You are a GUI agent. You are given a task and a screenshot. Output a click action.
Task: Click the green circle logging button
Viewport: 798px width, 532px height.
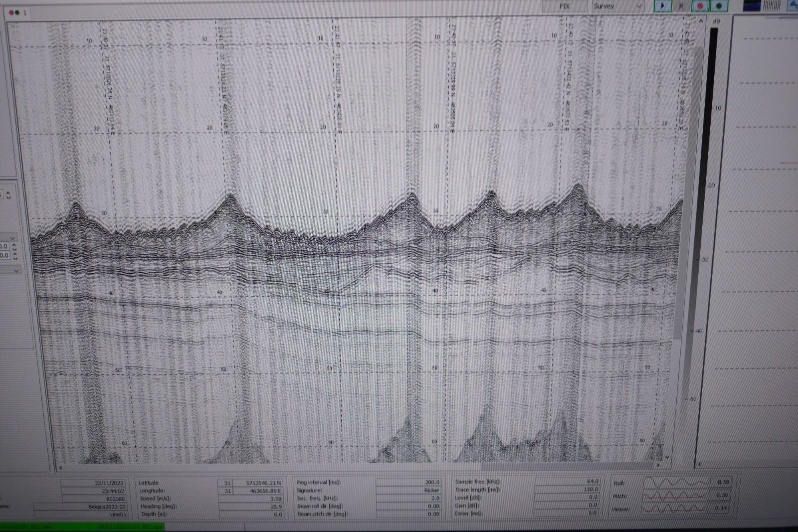719,6
